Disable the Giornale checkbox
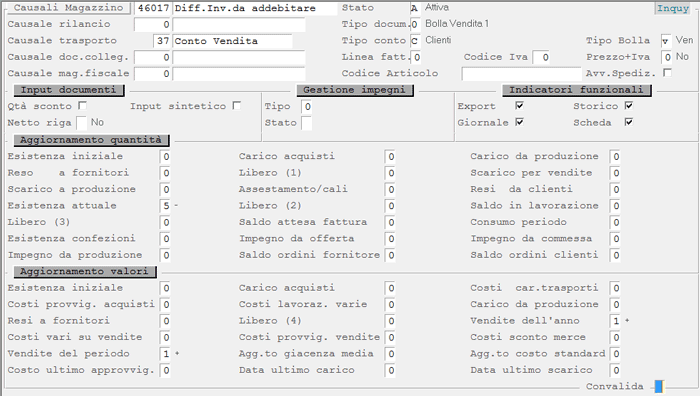 tap(519, 122)
